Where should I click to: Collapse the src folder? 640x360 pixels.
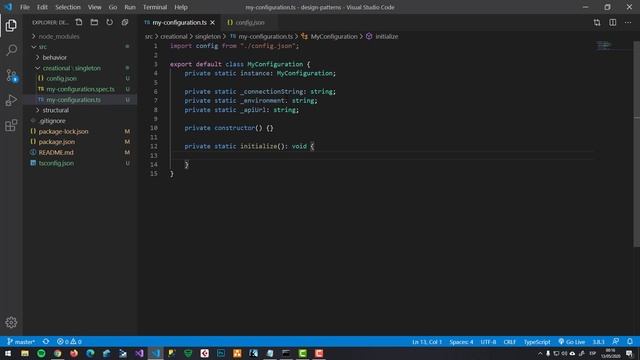tap(80, 47)
